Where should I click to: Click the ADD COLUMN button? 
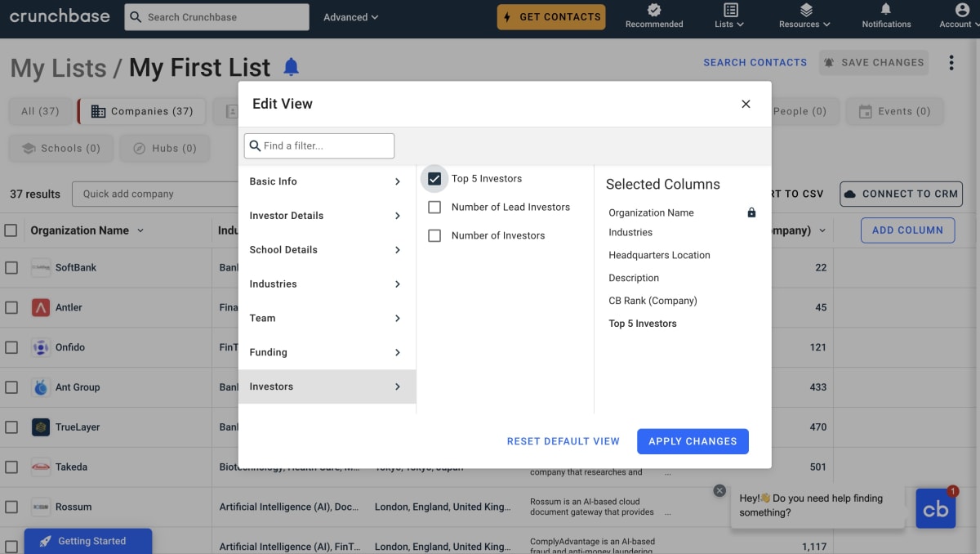(907, 230)
